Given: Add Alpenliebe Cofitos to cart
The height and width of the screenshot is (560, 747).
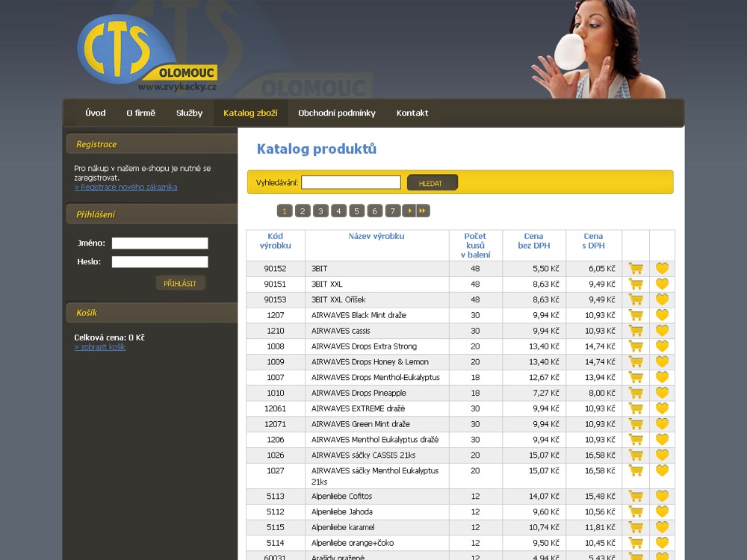Looking at the screenshot, I should tap(636, 497).
